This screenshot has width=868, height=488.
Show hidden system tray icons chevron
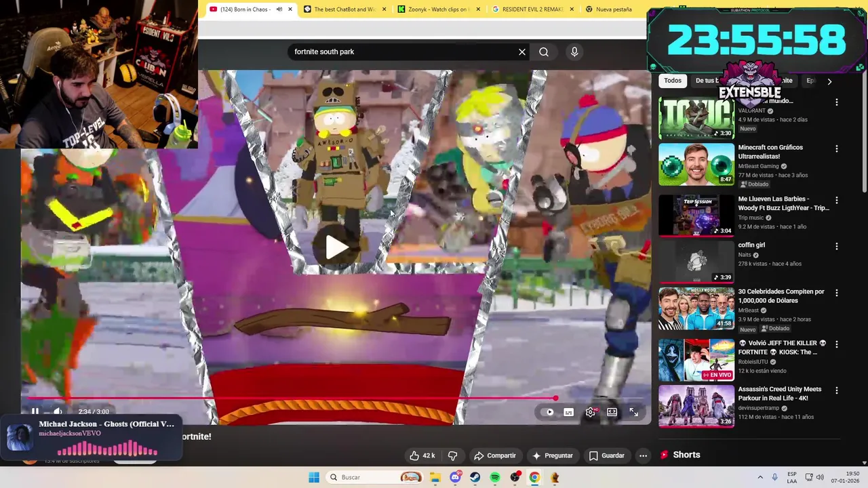click(760, 477)
